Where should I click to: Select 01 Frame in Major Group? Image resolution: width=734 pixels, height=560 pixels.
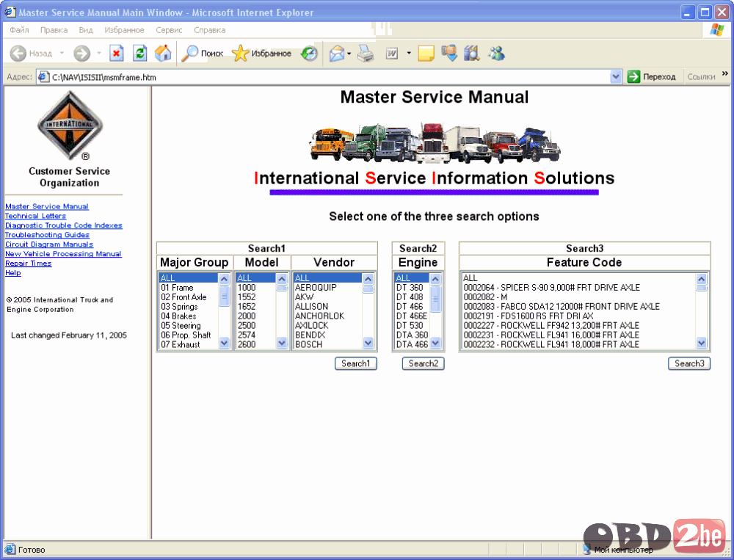click(189, 288)
